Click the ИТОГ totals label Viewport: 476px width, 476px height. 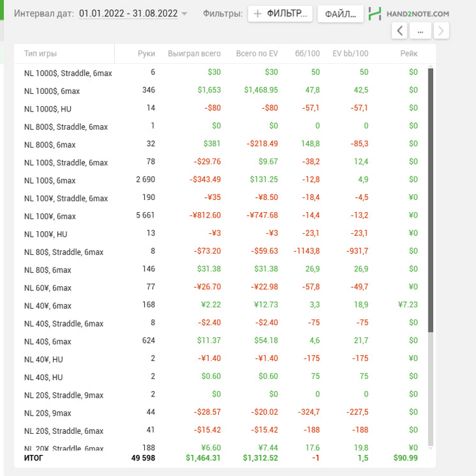pos(33,458)
